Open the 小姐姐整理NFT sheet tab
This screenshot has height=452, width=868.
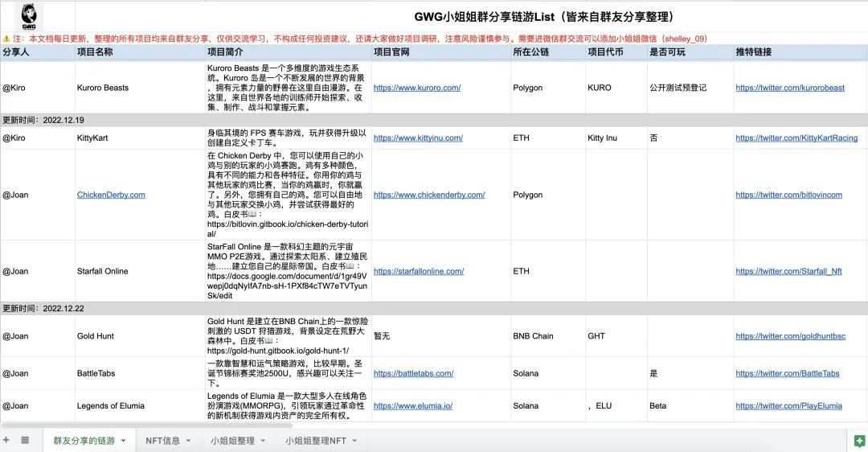click(316, 441)
